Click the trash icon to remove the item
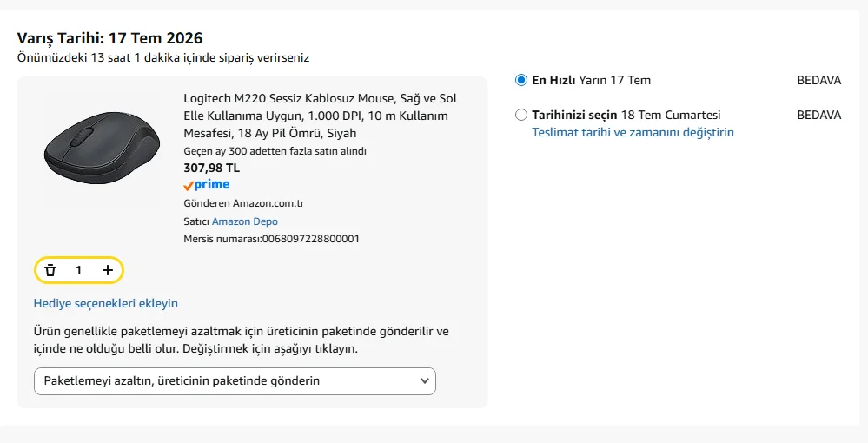The height and width of the screenshot is (443, 868). click(50, 270)
